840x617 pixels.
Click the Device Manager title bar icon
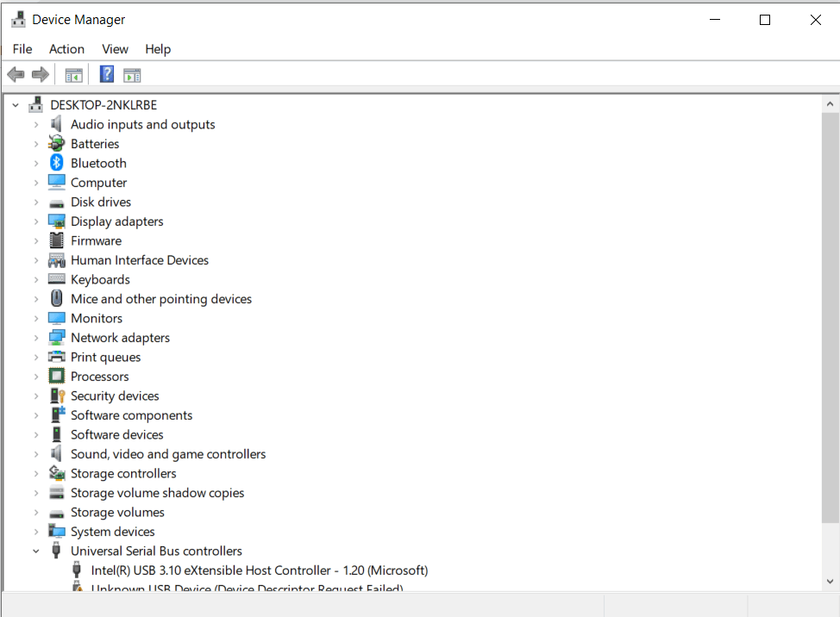[18, 19]
